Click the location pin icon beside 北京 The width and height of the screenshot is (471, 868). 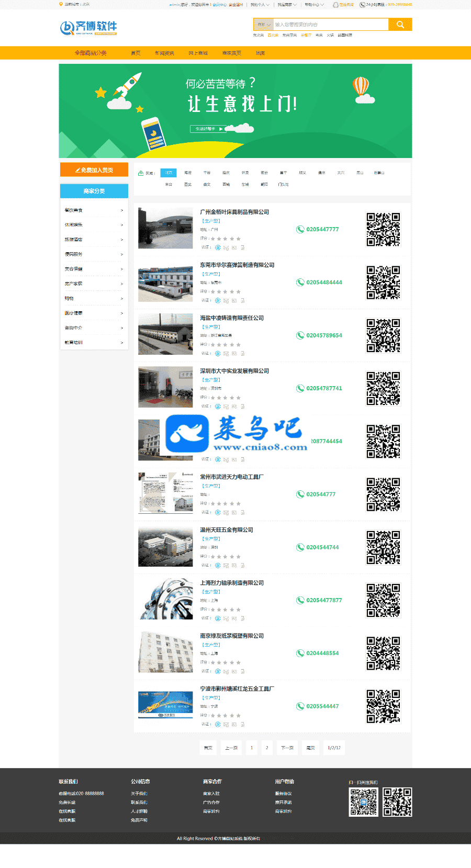pyautogui.click(x=61, y=4)
